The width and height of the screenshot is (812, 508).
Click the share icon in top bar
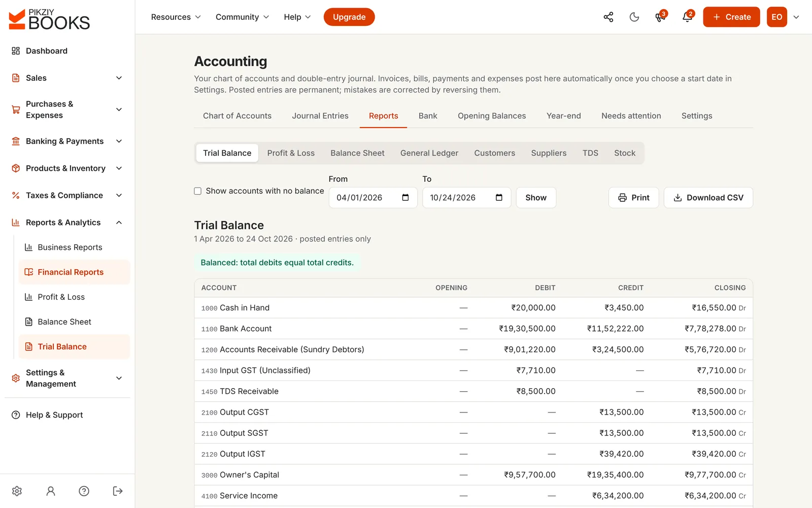click(608, 17)
